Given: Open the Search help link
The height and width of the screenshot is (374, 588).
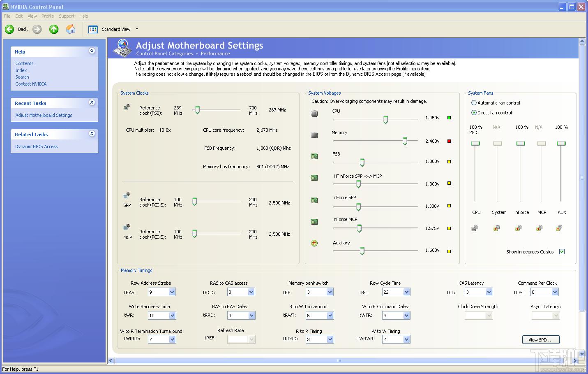Looking at the screenshot, I should tap(22, 77).
